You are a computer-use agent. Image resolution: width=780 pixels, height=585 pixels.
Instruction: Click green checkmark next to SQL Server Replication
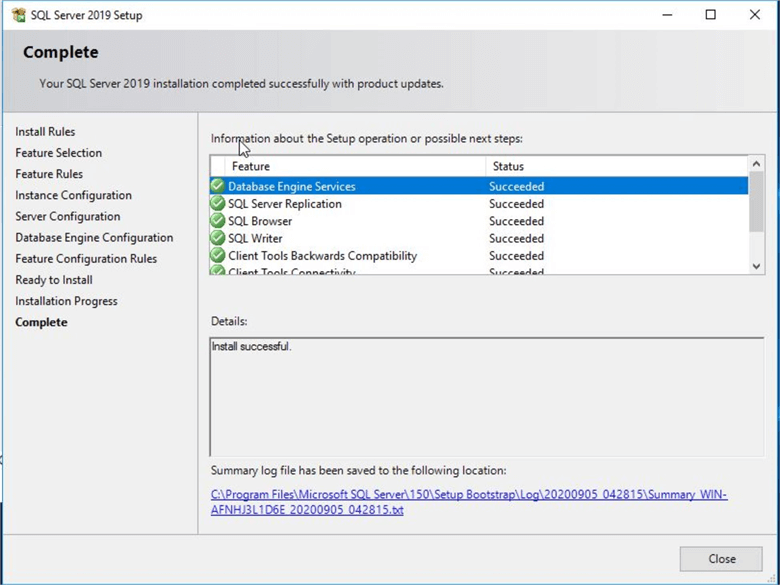(x=217, y=204)
